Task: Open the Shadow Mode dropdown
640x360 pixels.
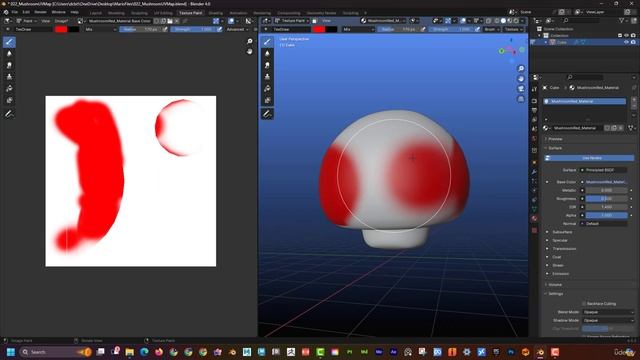Action: 608,320
